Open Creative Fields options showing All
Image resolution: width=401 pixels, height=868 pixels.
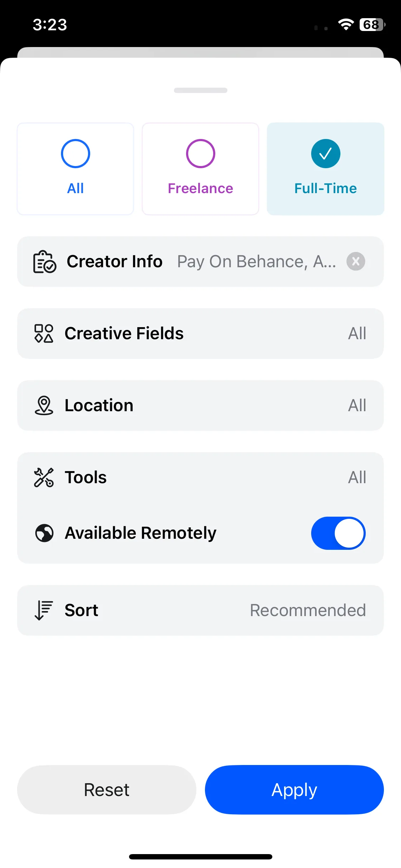(200, 334)
